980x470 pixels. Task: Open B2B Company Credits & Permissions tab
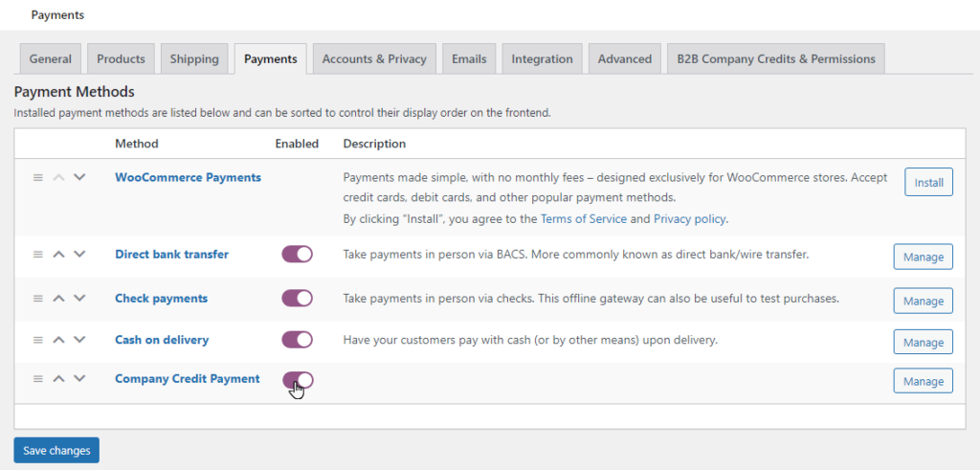click(x=775, y=58)
